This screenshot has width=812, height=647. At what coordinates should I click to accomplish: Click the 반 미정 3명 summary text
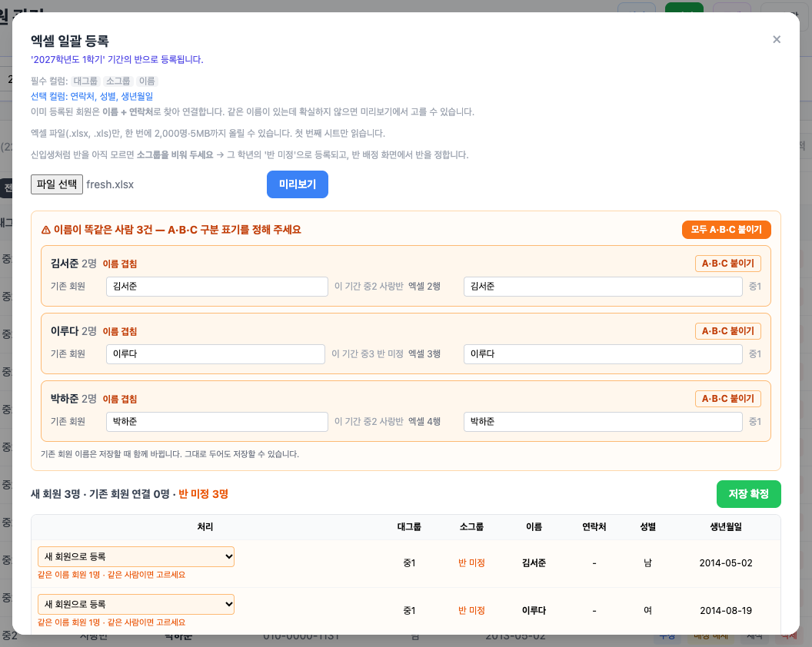point(204,494)
